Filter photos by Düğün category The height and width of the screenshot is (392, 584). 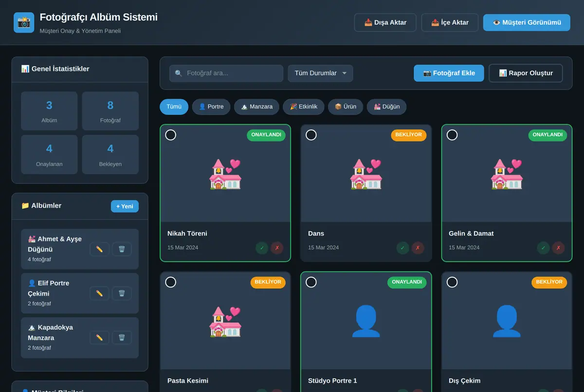click(x=386, y=107)
